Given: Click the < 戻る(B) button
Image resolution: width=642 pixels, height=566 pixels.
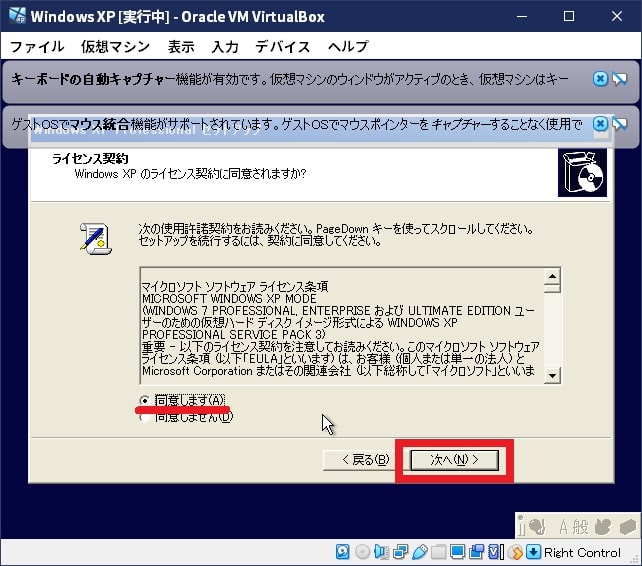Looking at the screenshot, I should [359, 460].
